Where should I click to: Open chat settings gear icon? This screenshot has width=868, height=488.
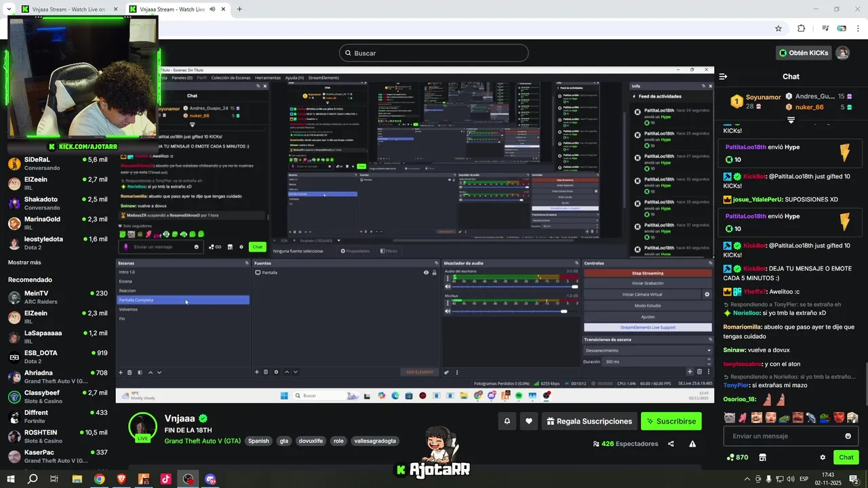point(823,457)
